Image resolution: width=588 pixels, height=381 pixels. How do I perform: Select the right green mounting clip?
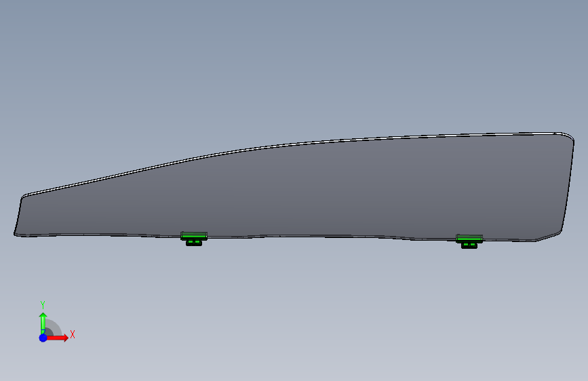point(469,241)
